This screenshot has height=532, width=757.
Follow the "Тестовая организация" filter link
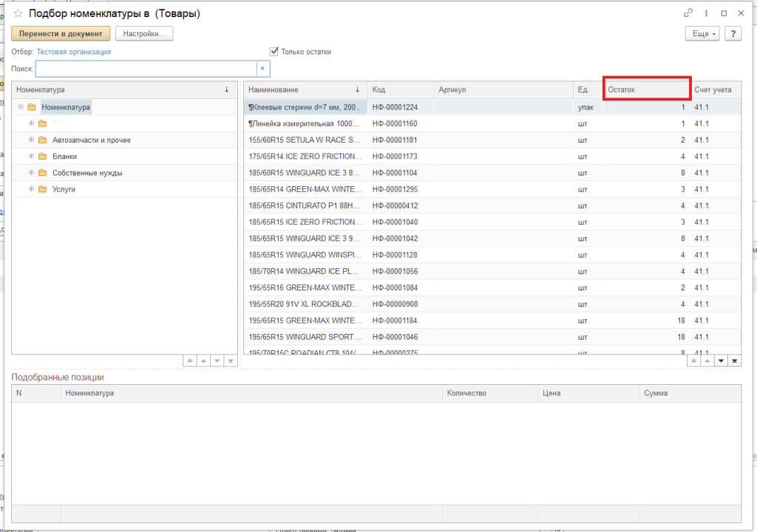[x=74, y=52]
